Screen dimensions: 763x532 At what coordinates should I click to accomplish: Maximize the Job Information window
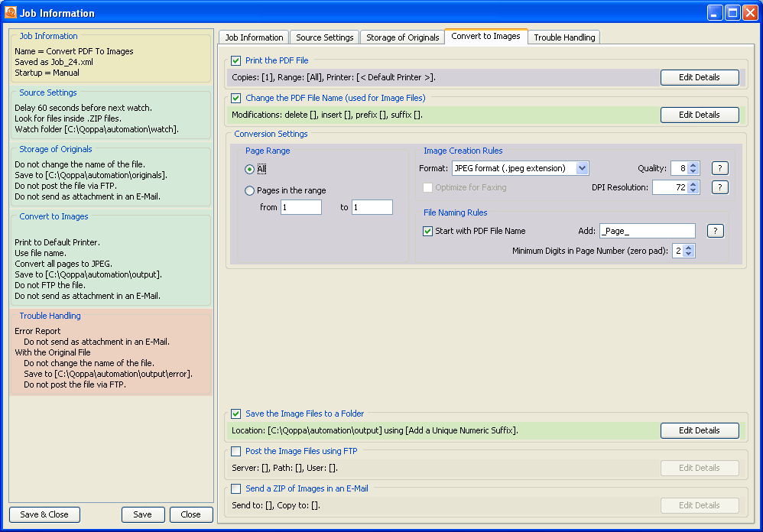pyautogui.click(x=732, y=13)
